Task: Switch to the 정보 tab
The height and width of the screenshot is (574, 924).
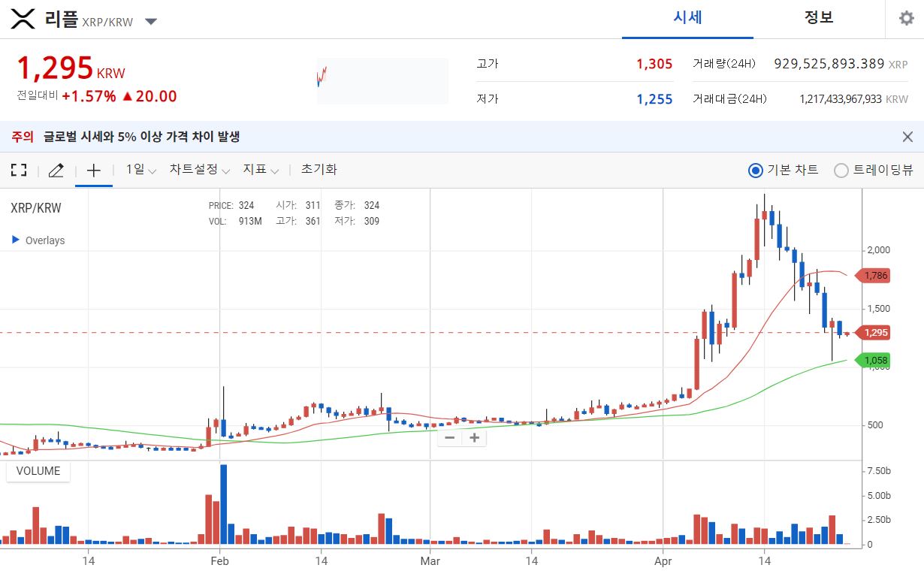Action: point(819,18)
